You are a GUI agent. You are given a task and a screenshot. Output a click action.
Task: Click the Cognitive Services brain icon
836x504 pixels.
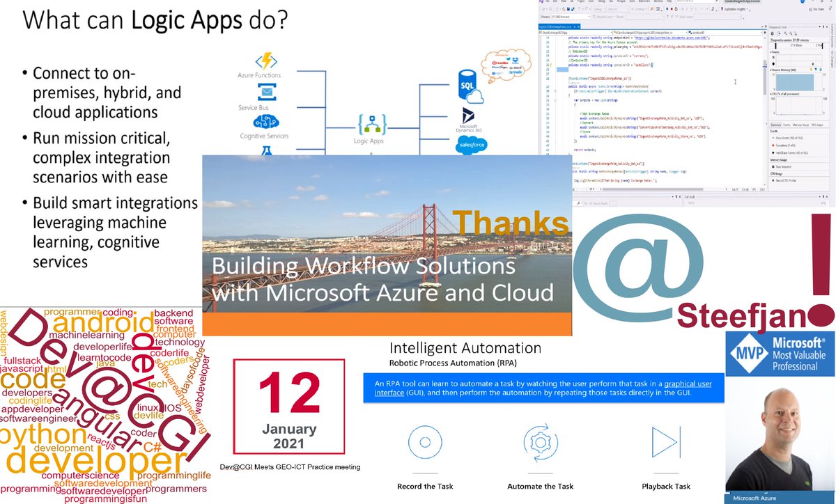pyautogui.click(x=268, y=123)
